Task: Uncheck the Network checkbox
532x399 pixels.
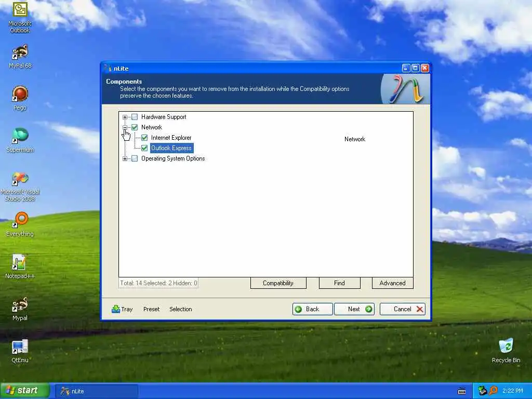Action: [135, 127]
